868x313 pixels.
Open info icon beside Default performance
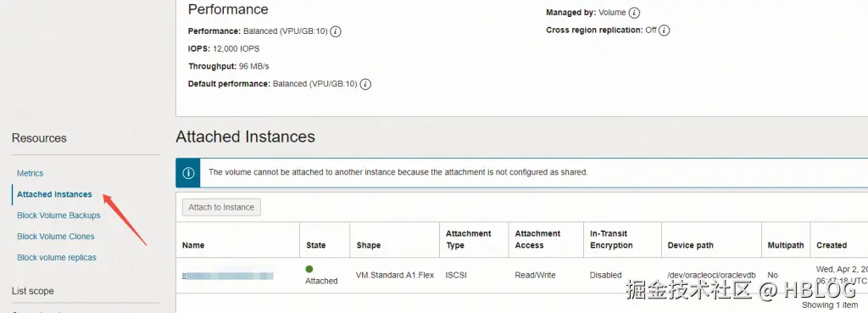(x=365, y=84)
